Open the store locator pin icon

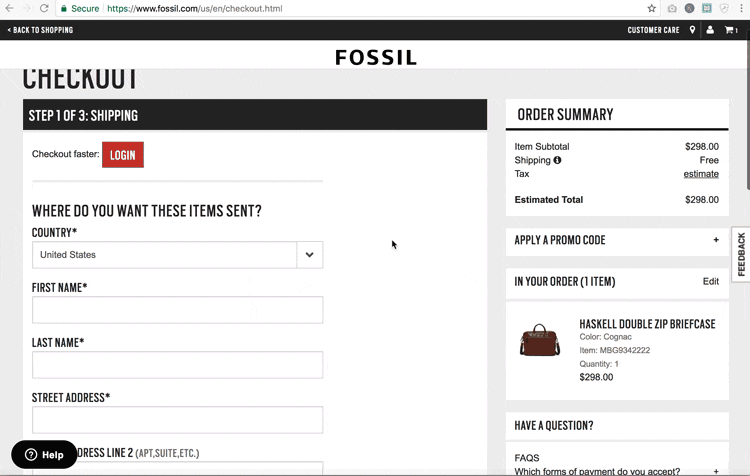pyautogui.click(x=692, y=30)
